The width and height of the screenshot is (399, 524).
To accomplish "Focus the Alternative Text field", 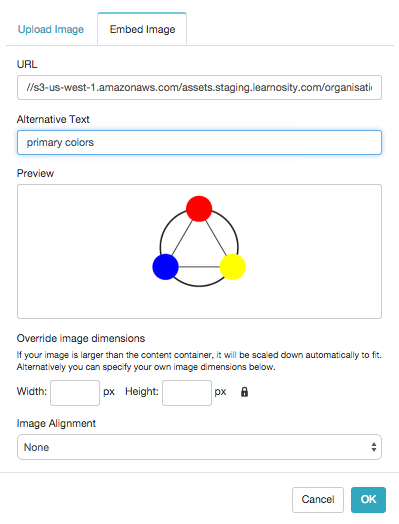I will 199,142.
